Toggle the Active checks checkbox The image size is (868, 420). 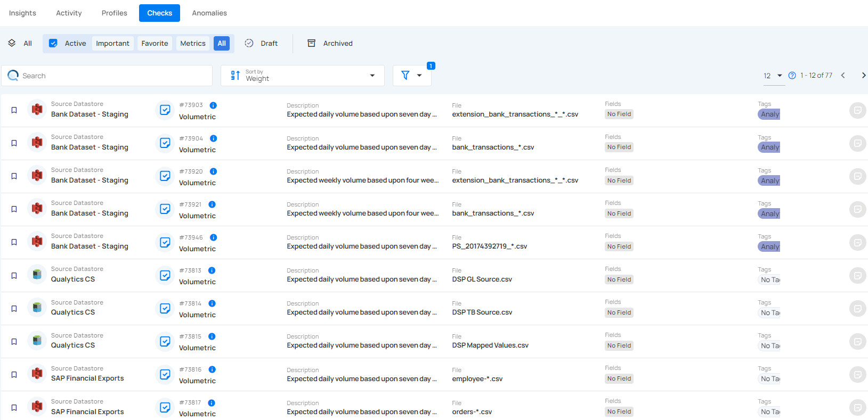(x=53, y=44)
